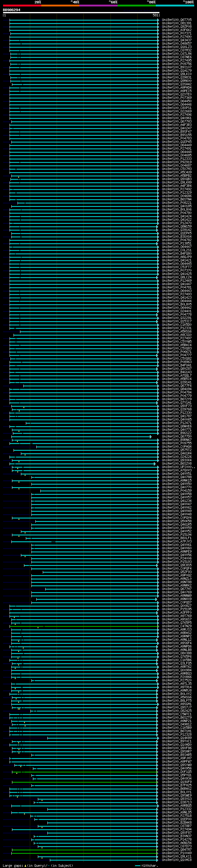The image size is (197, 868).
Task: Select subject label UniRef100_C8XPS1
Action: [x=176, y=108]
